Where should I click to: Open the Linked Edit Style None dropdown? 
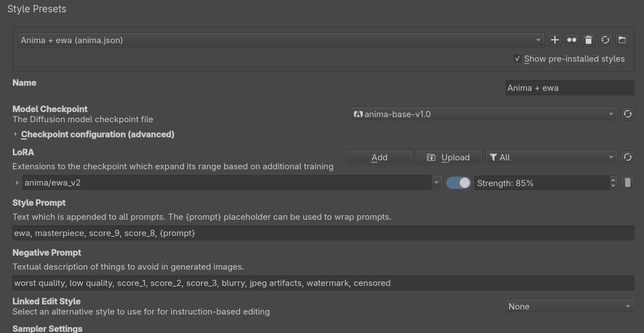(x=570, y=306)
